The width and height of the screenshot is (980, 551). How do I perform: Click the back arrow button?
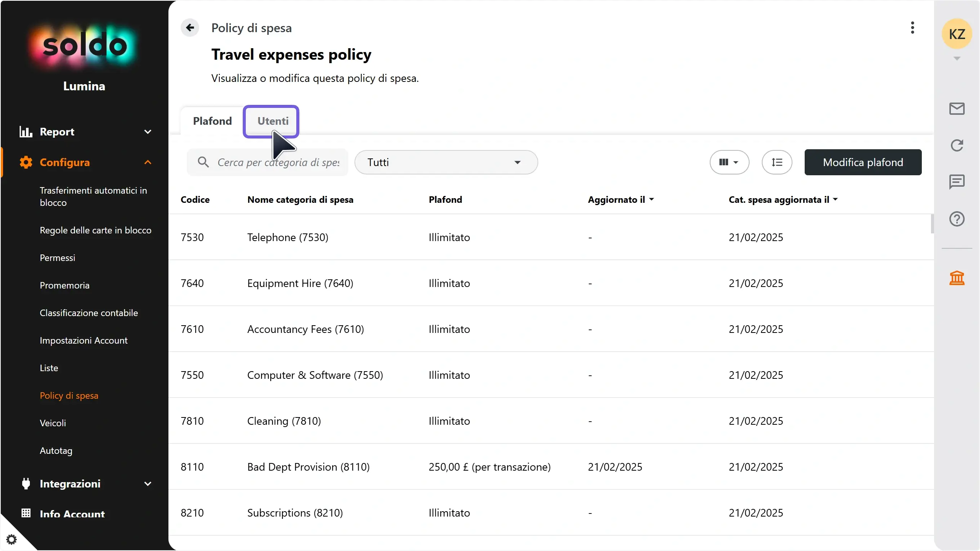click(190, 28)
